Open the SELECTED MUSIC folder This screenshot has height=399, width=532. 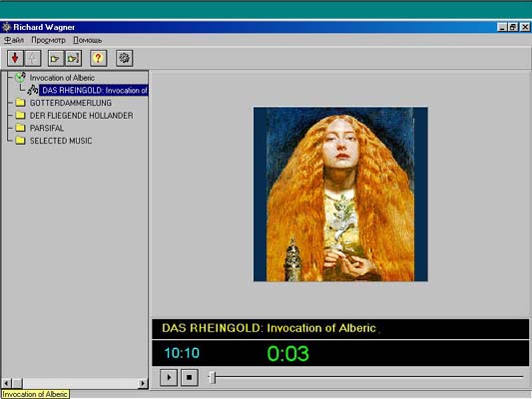[x=61, y=141]
